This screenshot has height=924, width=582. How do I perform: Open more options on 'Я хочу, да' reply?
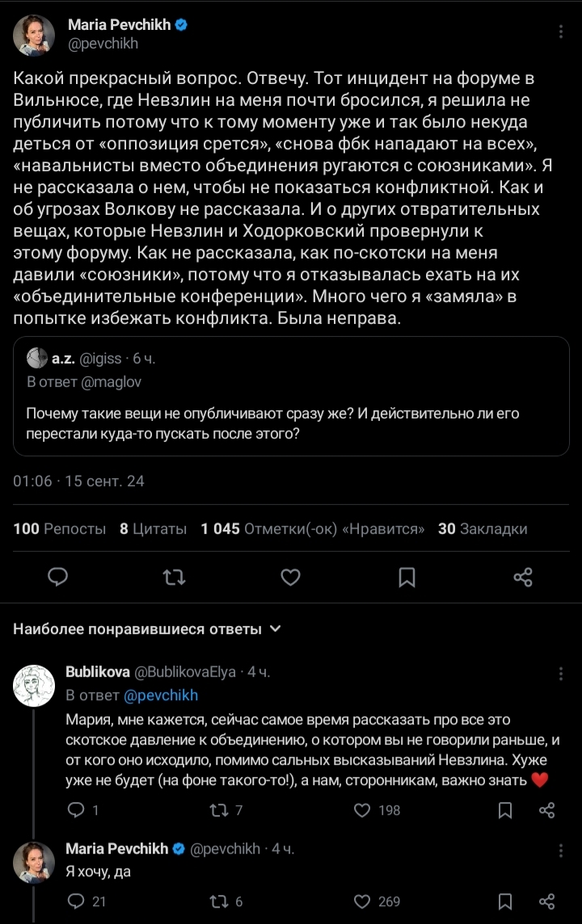pos(562,849)
